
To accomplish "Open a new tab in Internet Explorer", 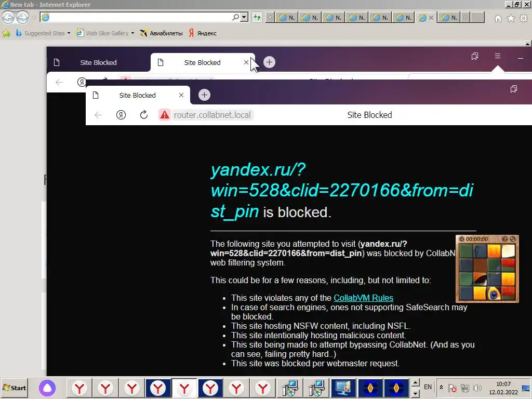I will [478, 17].
